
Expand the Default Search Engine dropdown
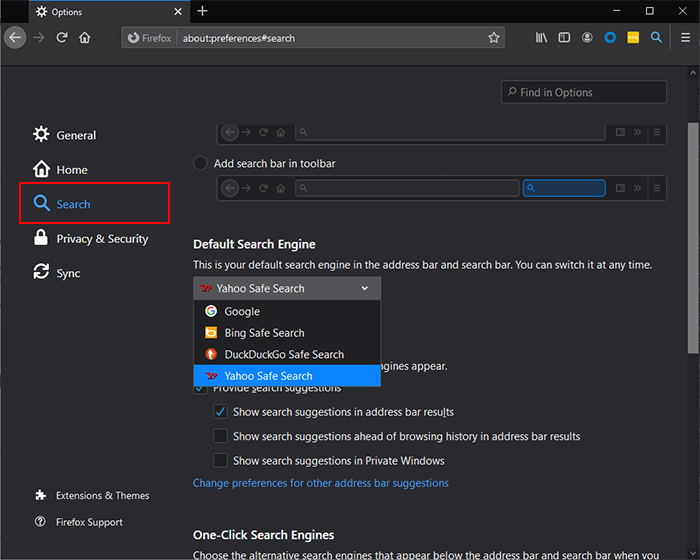[287, 288]
